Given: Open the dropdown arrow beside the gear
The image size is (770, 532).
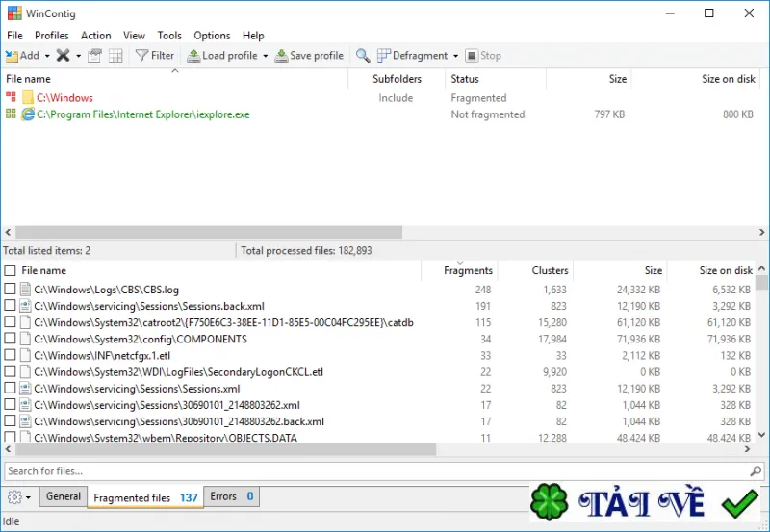Looking at the screenshot, I should [x=29, y=497].
